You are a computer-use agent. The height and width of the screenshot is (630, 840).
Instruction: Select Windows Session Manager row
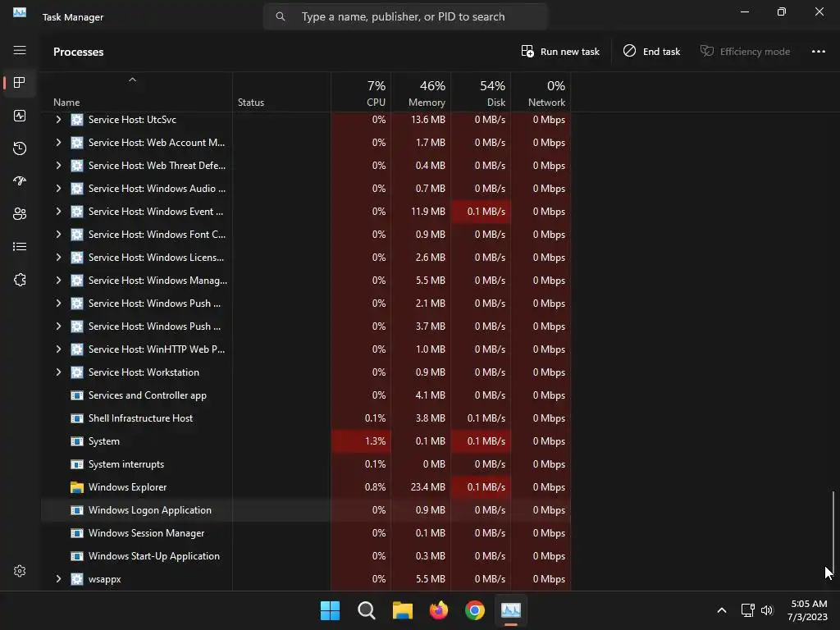tap(306, 533)
